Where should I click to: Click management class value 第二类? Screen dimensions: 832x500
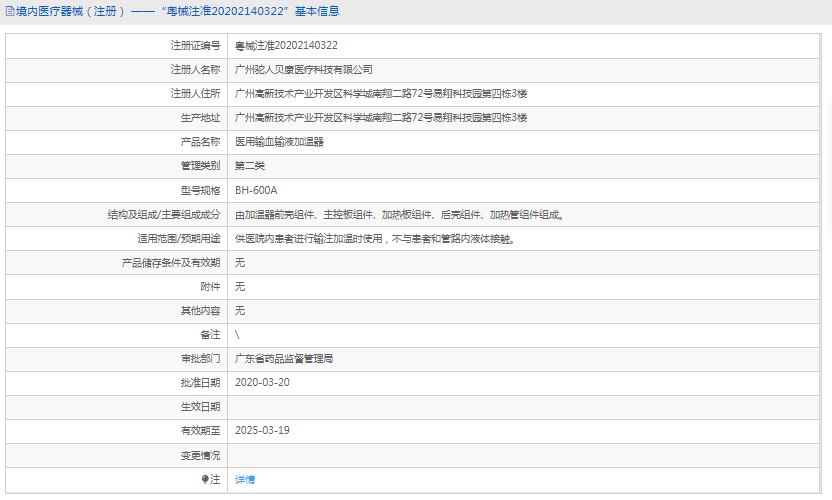click(249, 166)
